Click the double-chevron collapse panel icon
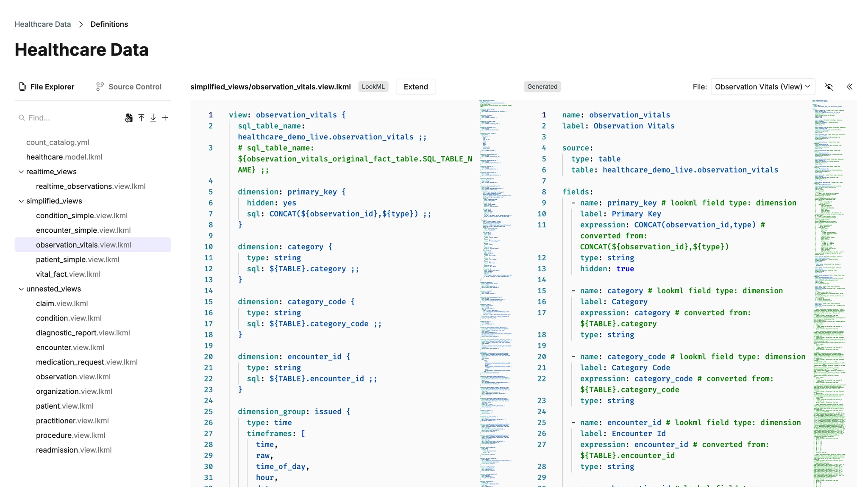 coord(849,86)
